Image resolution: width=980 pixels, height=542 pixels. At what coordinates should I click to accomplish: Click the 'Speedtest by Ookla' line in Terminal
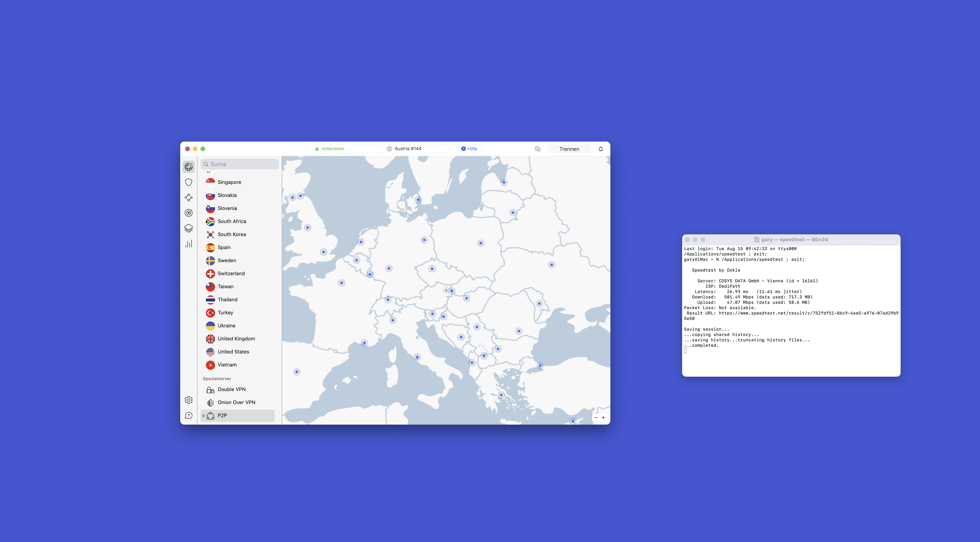point(716,270)
